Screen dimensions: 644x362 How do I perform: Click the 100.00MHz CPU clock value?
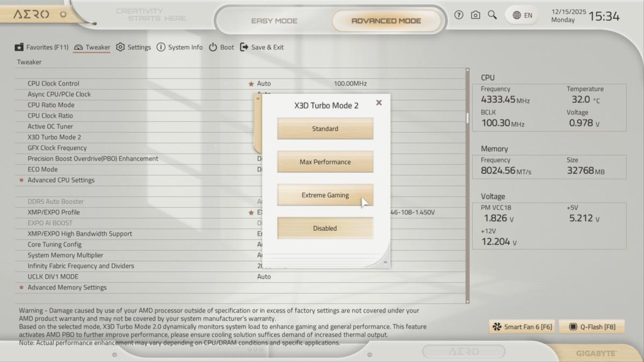click(x=350, y=84)
